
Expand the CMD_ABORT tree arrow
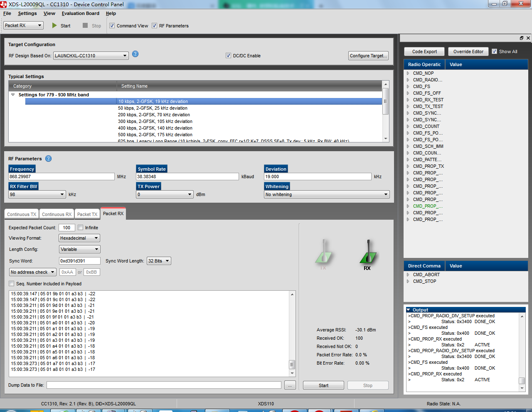408,275
